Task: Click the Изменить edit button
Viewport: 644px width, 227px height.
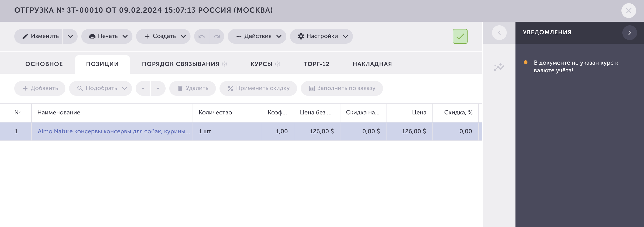Action: click(x=38, y=36)
